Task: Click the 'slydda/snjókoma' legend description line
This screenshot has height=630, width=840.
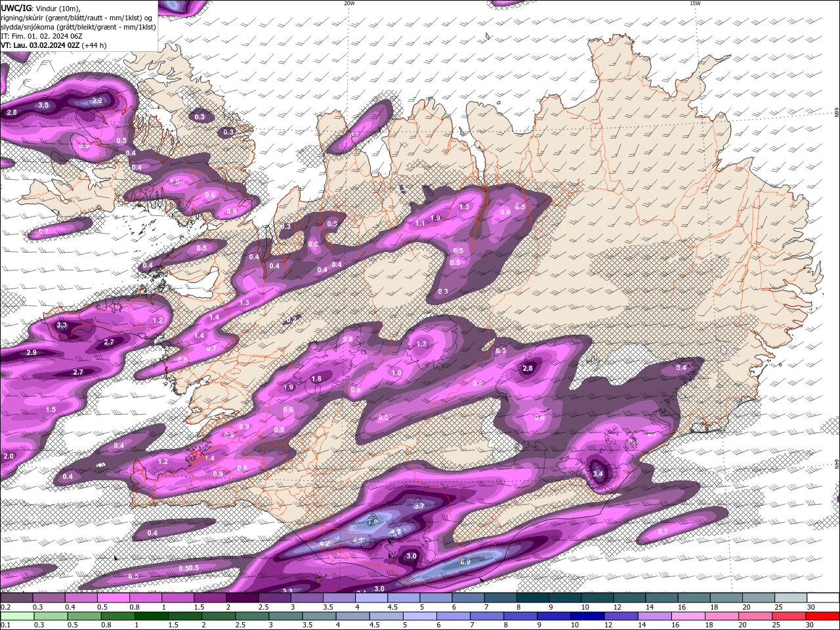Action: pos(78,27)
